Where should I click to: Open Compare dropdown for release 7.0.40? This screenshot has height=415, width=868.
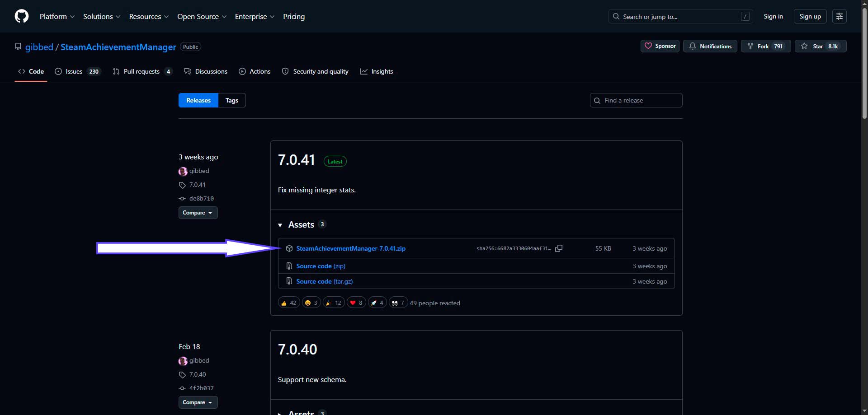[x=198, y=402]
